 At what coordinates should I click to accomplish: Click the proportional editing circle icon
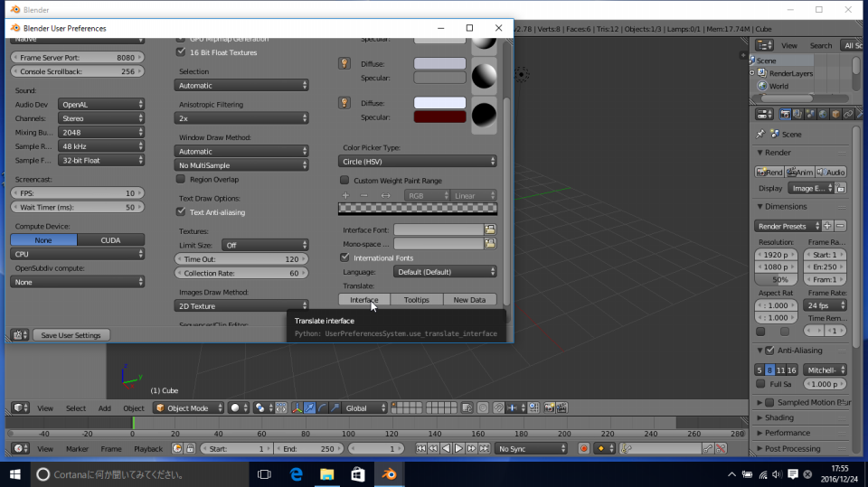483,407
